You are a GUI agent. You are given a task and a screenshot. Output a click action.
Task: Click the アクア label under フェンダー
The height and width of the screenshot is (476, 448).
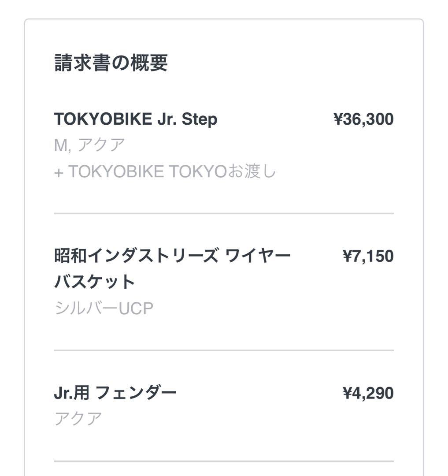click(78, 418)
